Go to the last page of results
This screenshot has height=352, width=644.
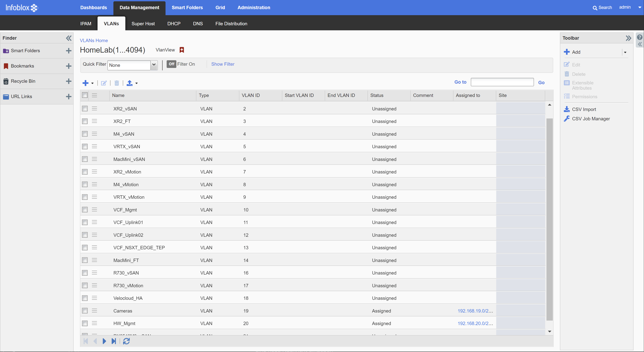114,341
